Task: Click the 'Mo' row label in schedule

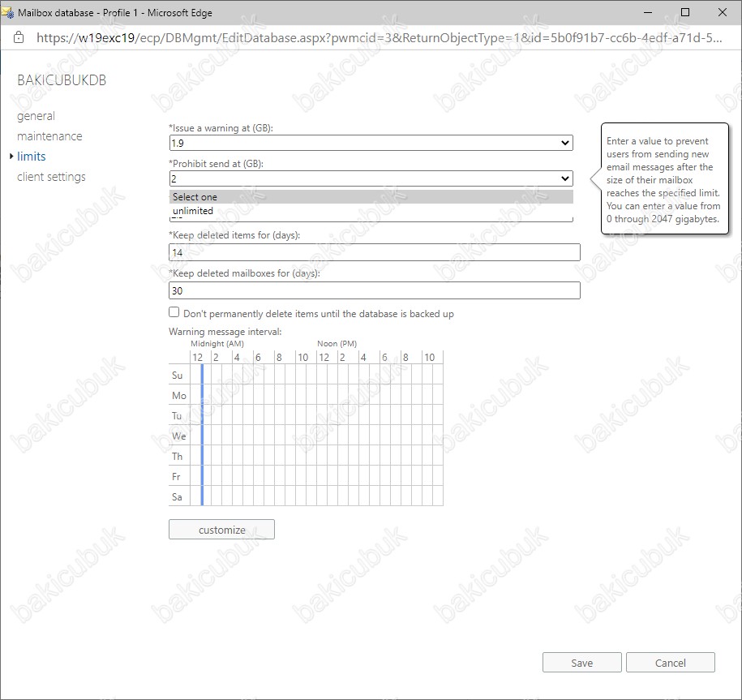Action: (179, 396)
